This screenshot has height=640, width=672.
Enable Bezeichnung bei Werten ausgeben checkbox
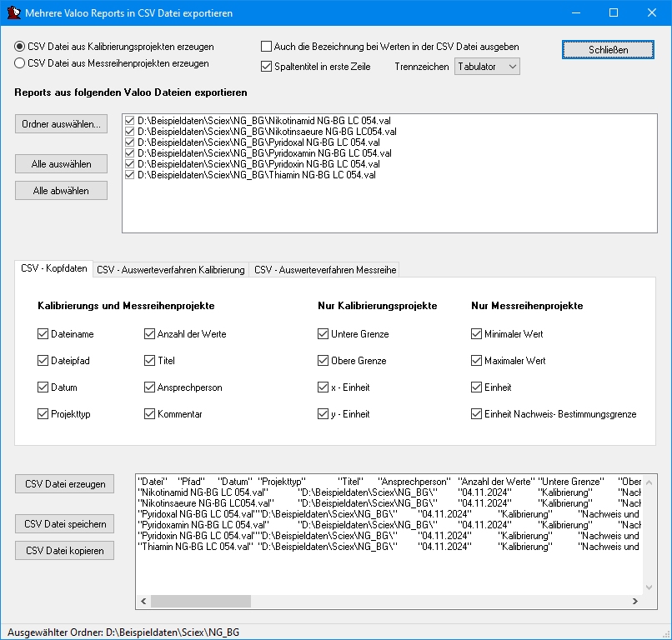point(267,47)
